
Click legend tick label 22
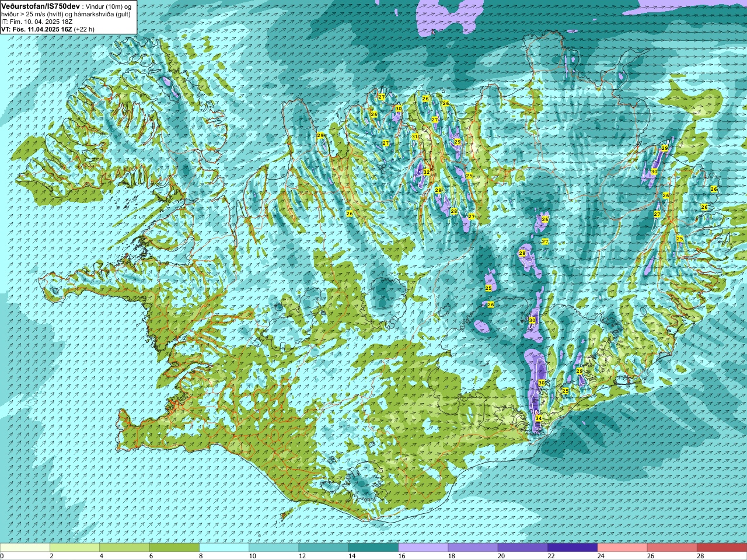[x=551, y=556]
